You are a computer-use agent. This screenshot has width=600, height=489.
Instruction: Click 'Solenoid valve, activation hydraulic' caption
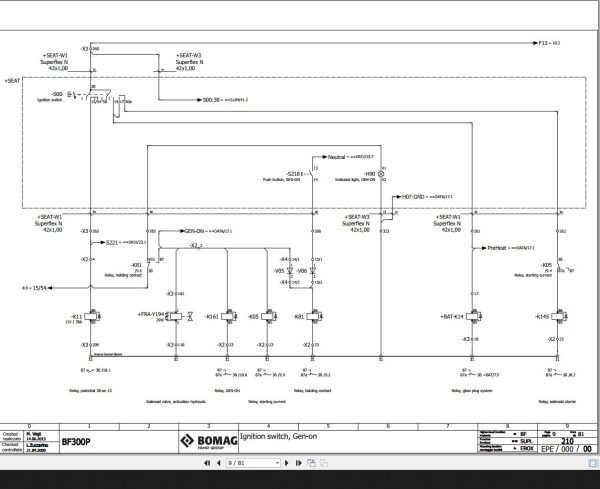[x=176, y=402]
